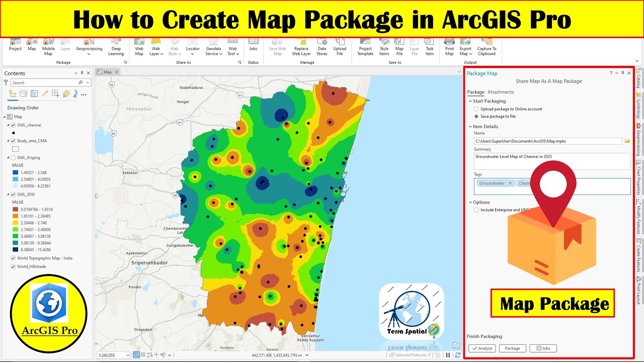The width and height of the screenshot is (644, 362).
Task: Toggle GWL_IDW layer checkbox
Action: coord(13,194)
